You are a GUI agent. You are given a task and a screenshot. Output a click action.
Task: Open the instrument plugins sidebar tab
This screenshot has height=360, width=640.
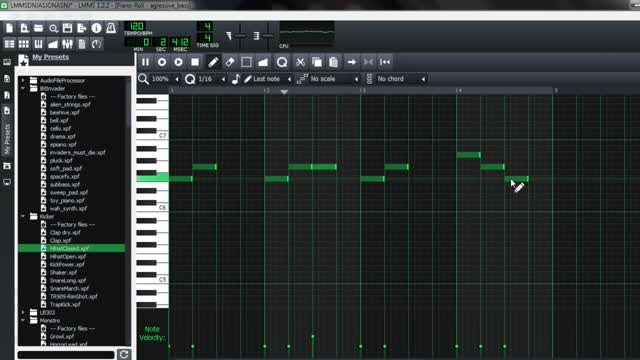tap(7, 62)
